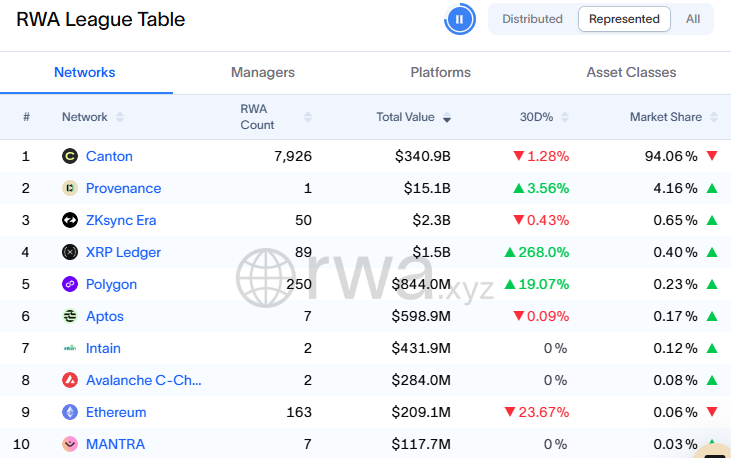Switch to the Platforms tab
This screenshot has width=731, height=458.
[x=441, y=72]
